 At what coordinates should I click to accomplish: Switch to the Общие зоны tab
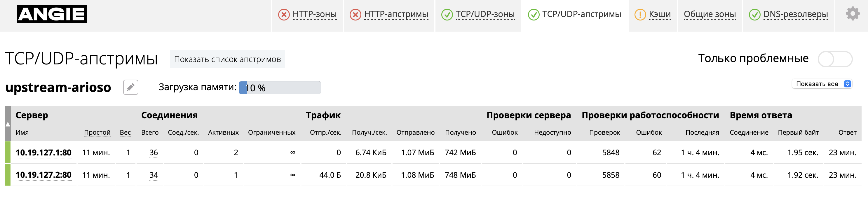click(x=710, y=14)
